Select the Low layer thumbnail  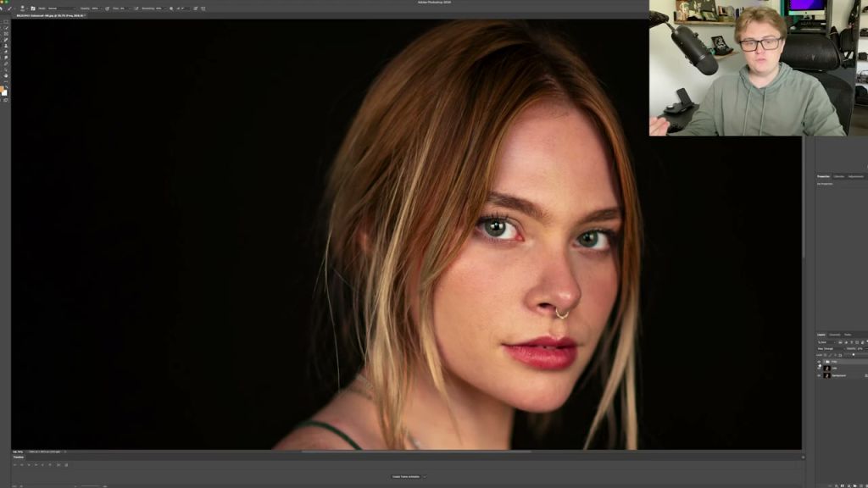point(827,368)
